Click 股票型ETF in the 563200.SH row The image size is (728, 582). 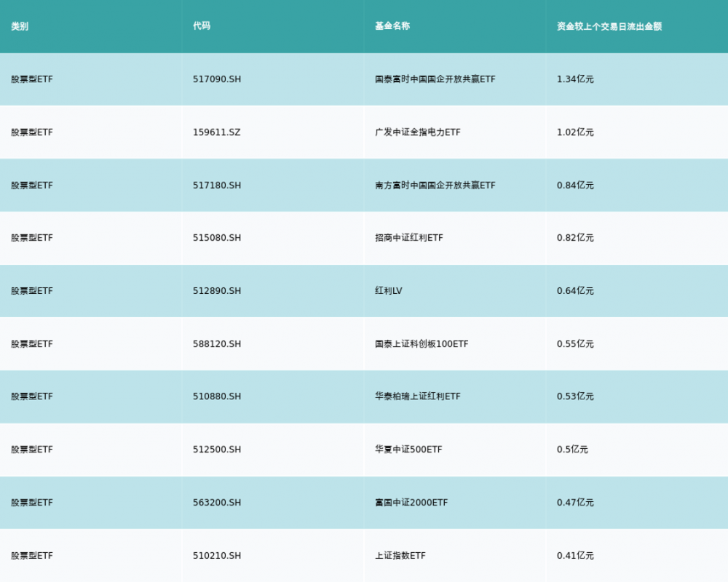[x=32, y=503]
